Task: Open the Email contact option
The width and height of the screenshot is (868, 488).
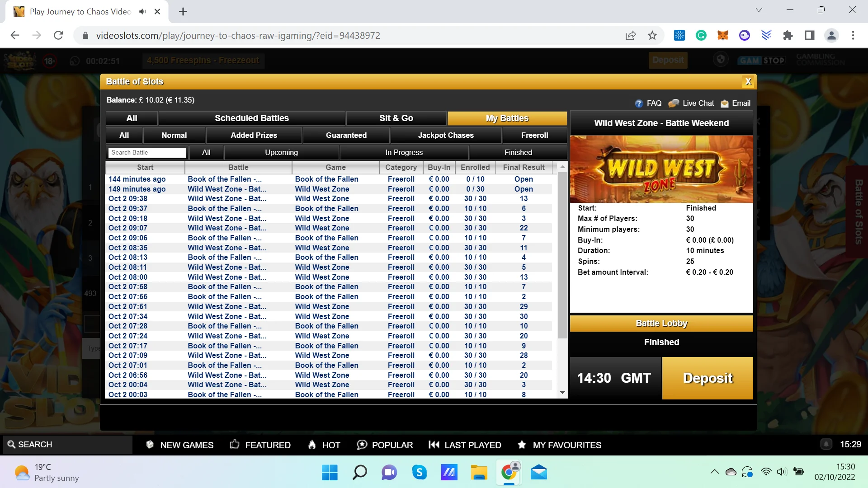Action: coord(736,103)
